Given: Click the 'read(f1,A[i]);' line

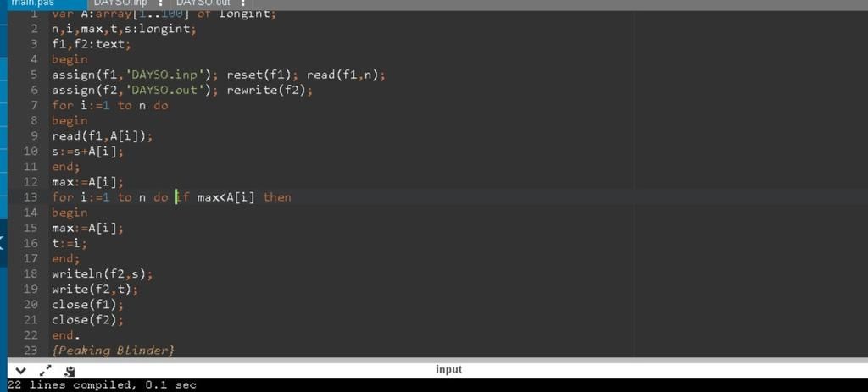Looking at the screenshot, I should (x=102, y=136).
